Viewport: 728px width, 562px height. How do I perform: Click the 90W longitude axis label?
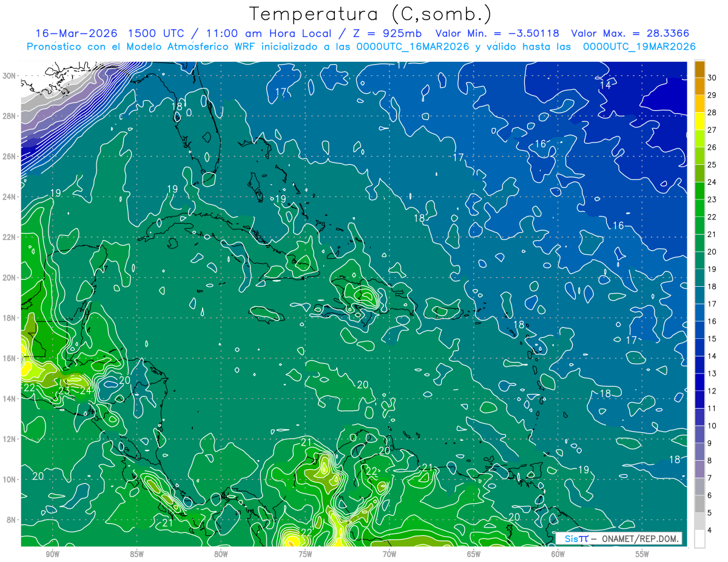pyautogui.click(x=52, y=554)
